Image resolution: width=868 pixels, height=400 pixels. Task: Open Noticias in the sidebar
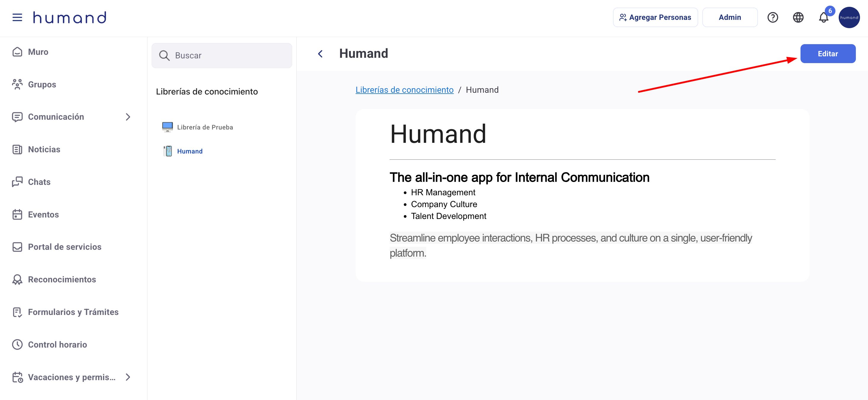(44, 149)
